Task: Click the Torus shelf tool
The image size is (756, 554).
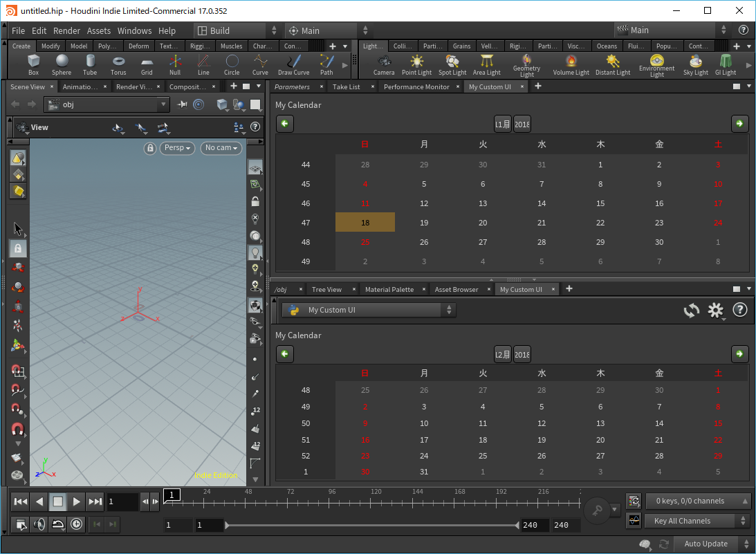Action: click(x=118, y=65)
